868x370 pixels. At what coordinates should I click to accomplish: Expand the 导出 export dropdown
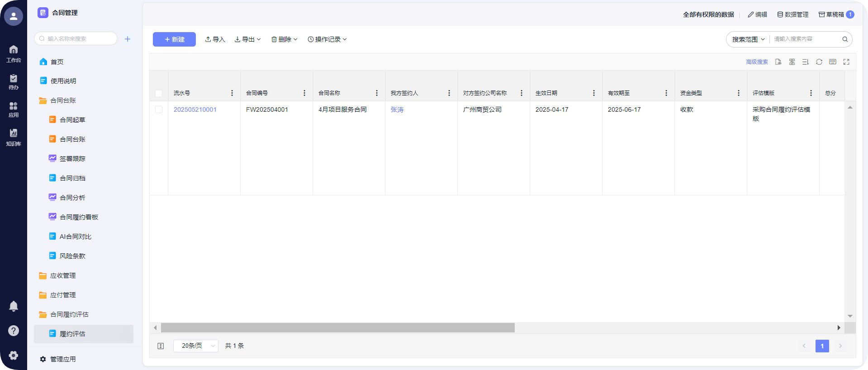pyautogui.click(x=247, y=39)
